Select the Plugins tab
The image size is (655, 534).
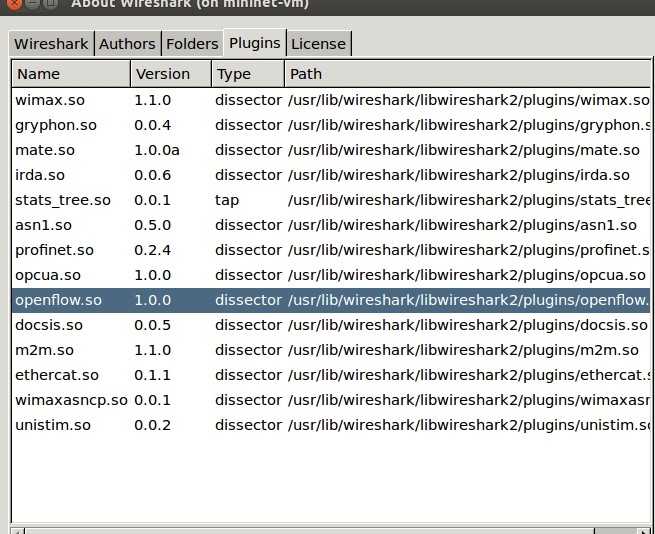coord(255,43)
